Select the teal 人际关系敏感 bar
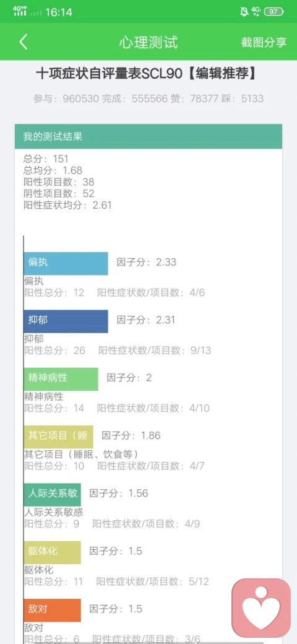297x644 pixels. 52,495
